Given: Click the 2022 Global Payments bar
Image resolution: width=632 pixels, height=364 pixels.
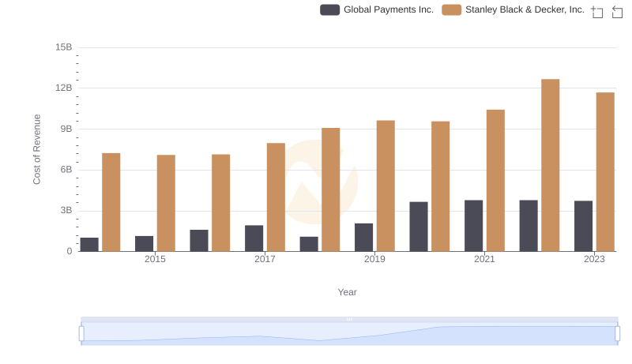Looking at the screenshot, I should 529,226.
